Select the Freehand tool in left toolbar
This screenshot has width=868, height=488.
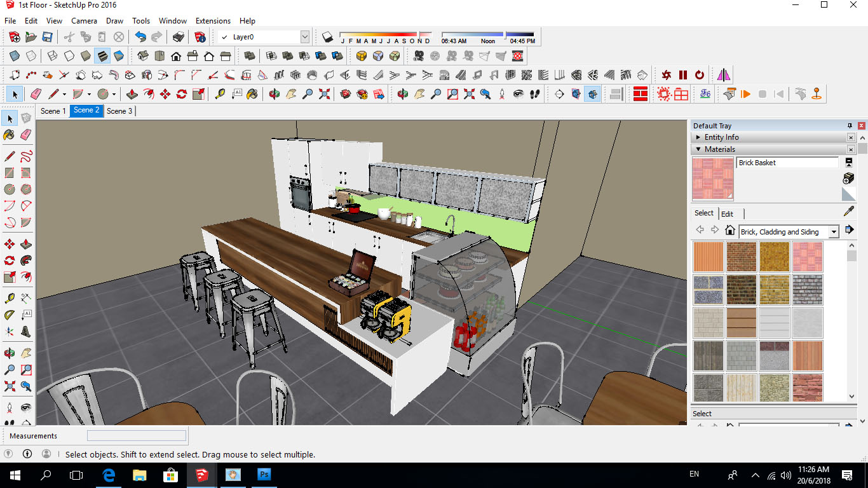[26, 156]
